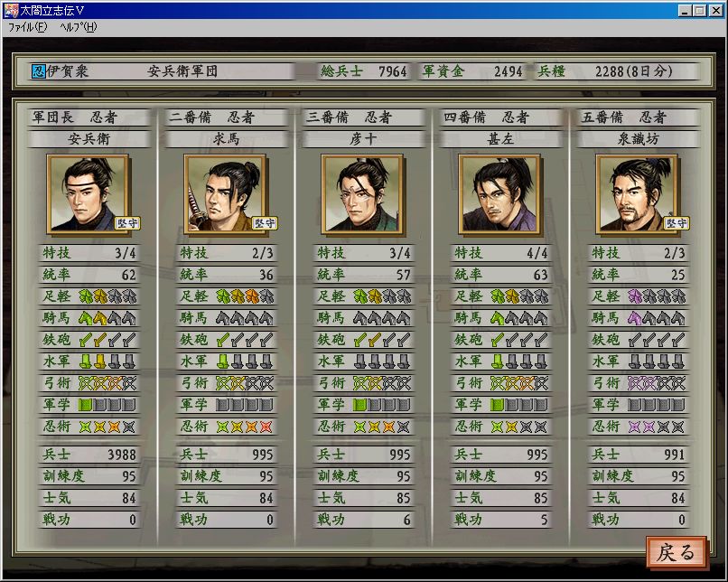
Task: Click 求馬's 統率 36 row
Action: (226, 275)
